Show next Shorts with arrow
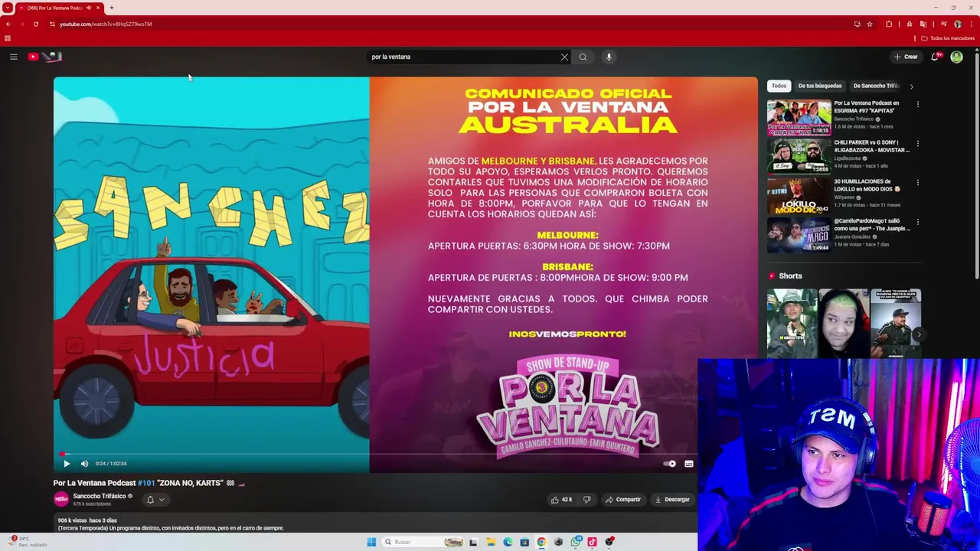 [x=919, y=334]
